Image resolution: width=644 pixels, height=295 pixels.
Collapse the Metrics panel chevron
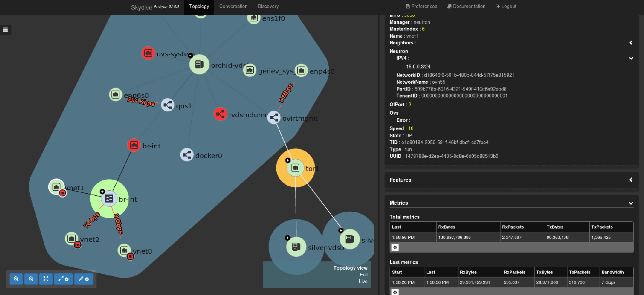tap(631, 203)
